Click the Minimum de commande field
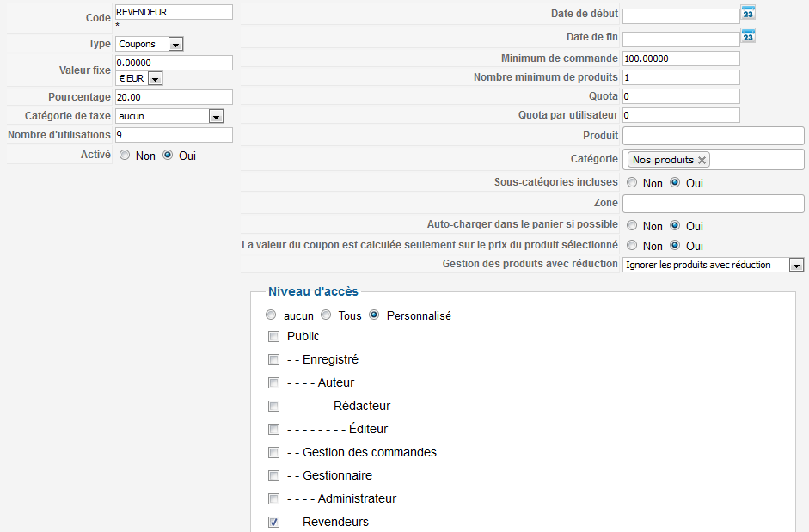This screenshot has width=809, height=532. [681, 58]
